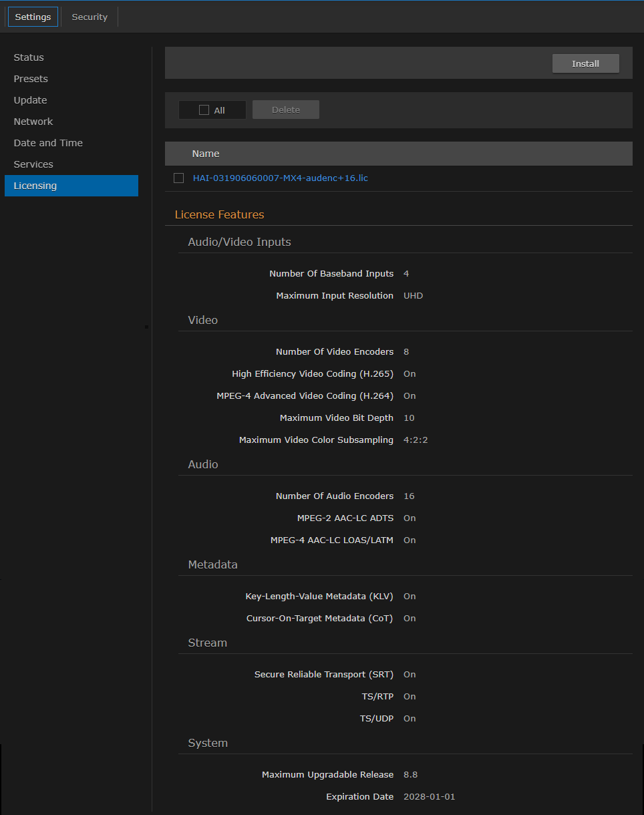The height and width of the screenshot is (815, 644).
Task: Click the Name column header
Action: pyautogui.click(x=205, y=154)
